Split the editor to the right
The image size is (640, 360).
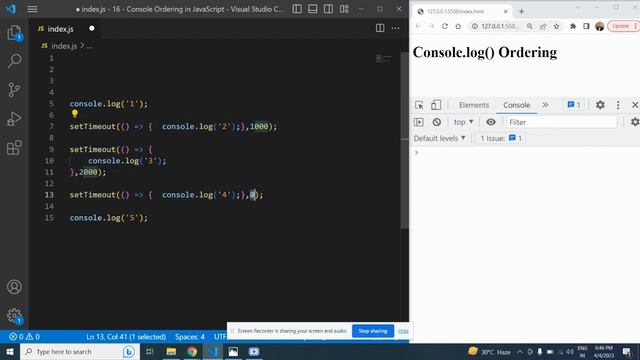(x=380, y=28)
